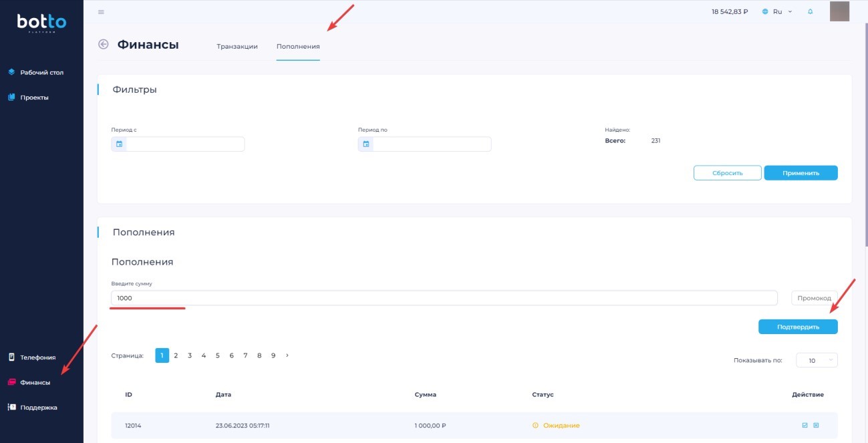Screen dimensions: 868x443
Task: Click the back arrow beside Финансы
Action: click(103, 45)
